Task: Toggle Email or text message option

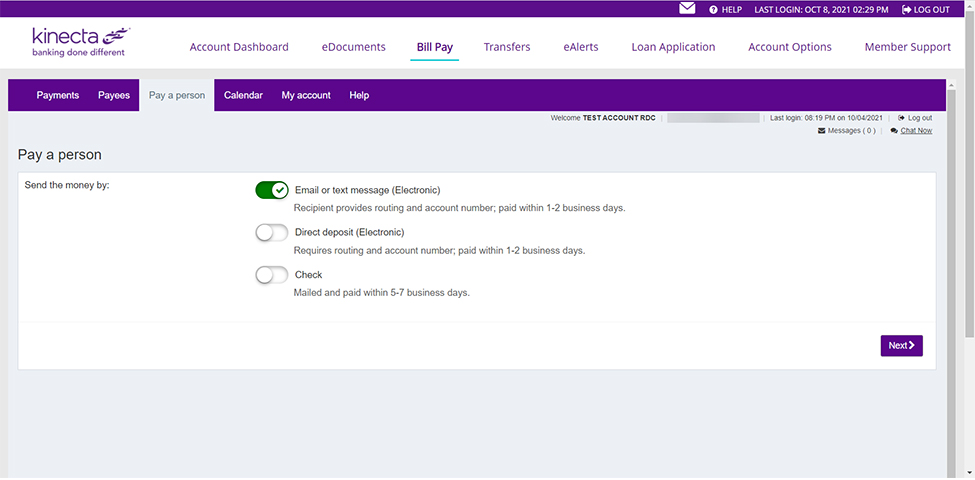Action: coord(271,190)
